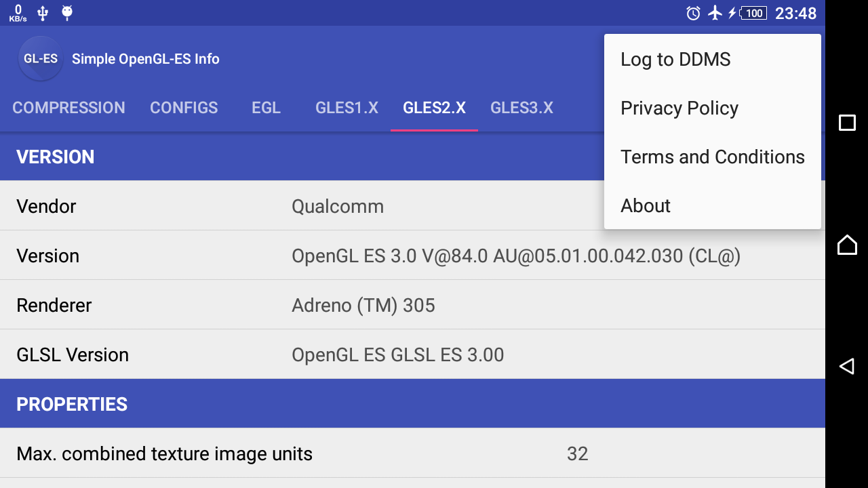Tap the airplane mode status icon
The image size is (868, 488).
coord(715,13)
